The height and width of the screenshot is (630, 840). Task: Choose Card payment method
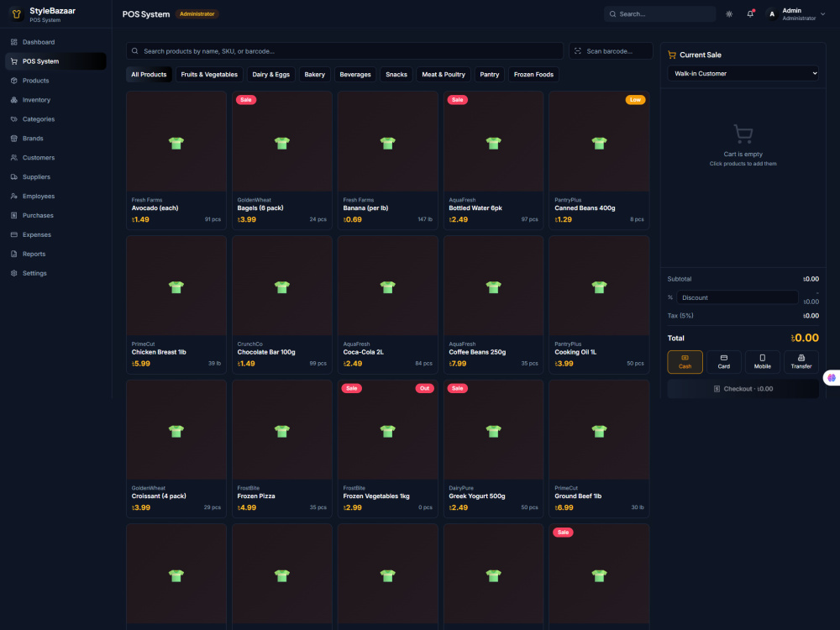[x=724, y=361]
